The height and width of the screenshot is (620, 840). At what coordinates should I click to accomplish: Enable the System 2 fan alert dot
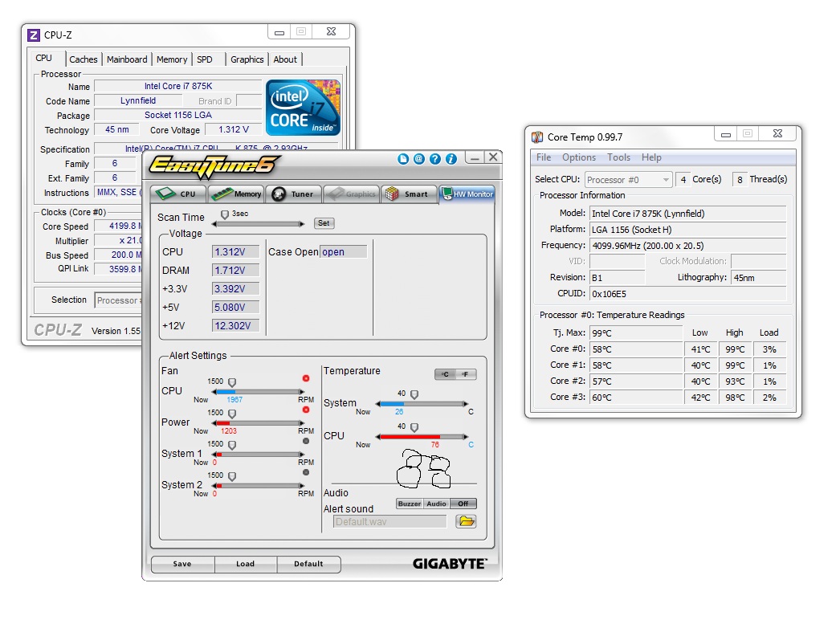306,473
